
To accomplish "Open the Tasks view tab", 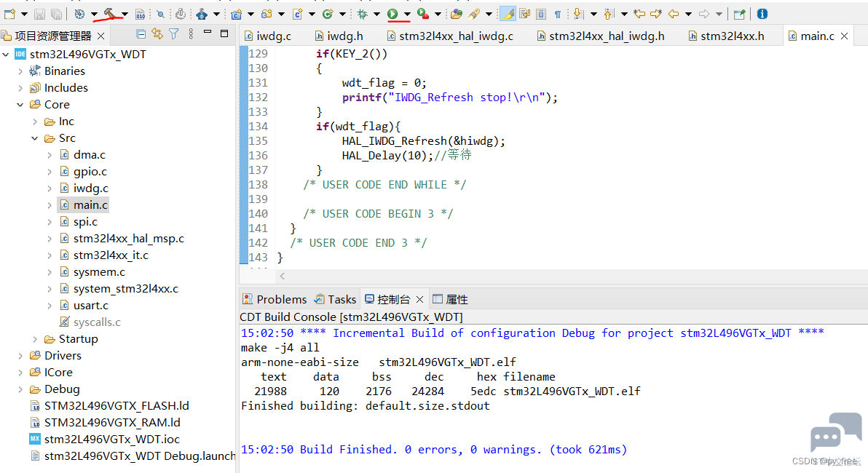I will pyautogui.click(x=335, y=299).
